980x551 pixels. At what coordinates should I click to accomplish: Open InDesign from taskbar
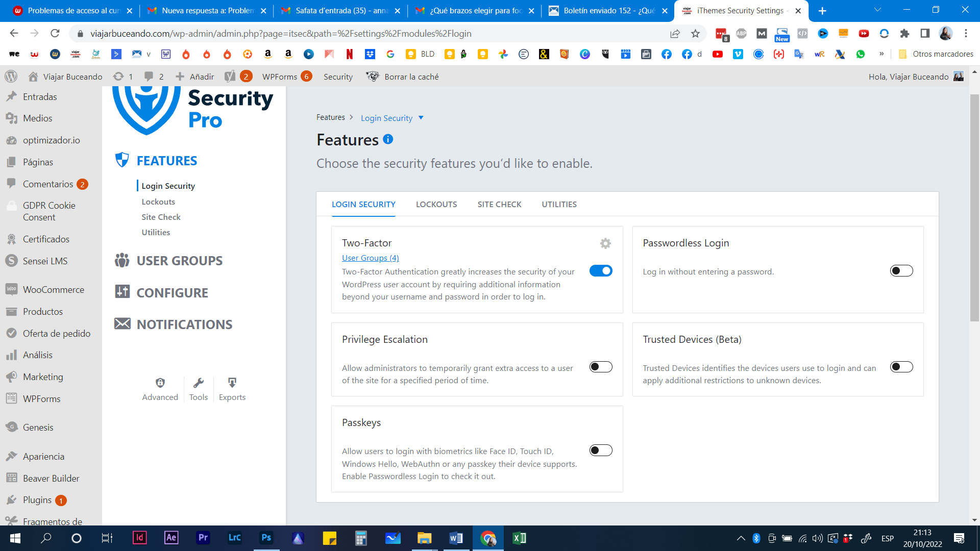tap(139, 538)
